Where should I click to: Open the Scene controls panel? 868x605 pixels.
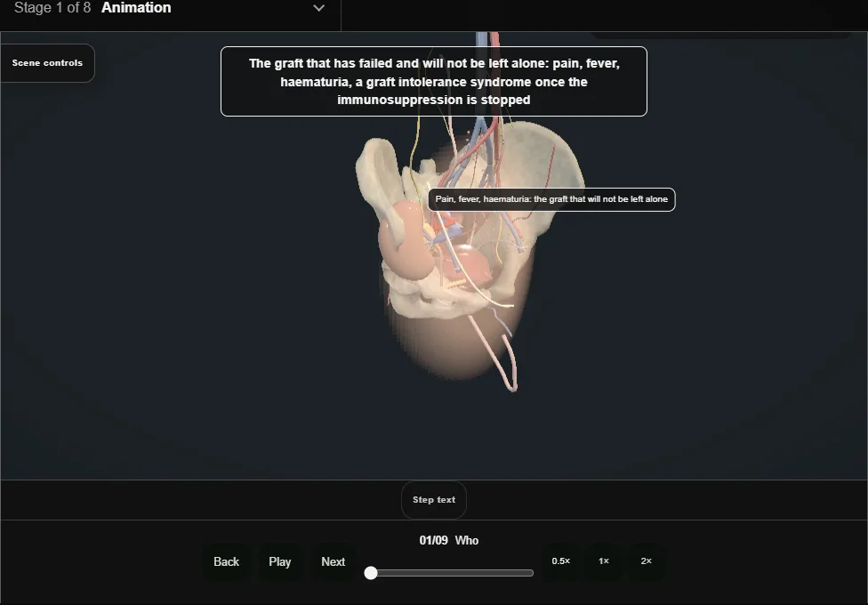coord(48,63)
